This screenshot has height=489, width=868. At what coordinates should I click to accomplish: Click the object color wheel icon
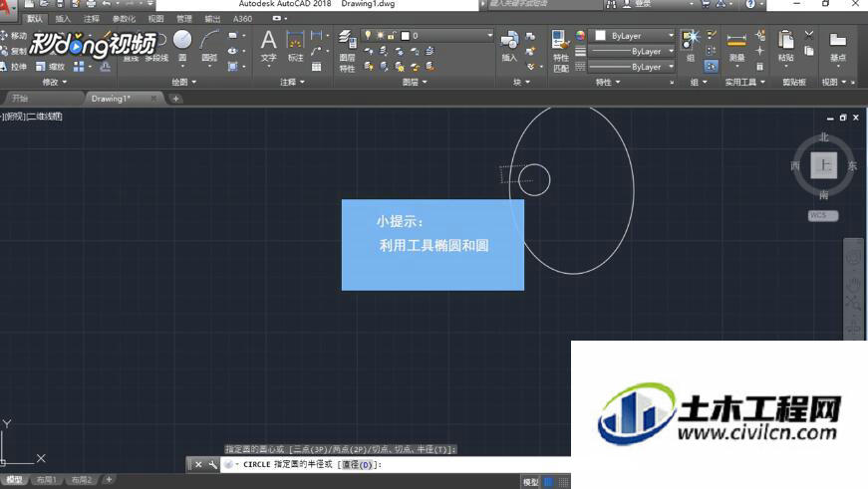pos(580,36)
